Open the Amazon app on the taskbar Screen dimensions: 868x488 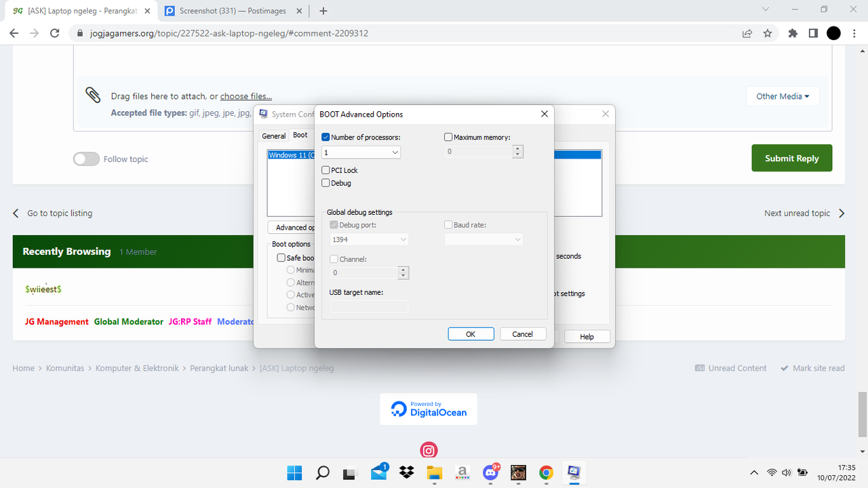coord(462,472)
